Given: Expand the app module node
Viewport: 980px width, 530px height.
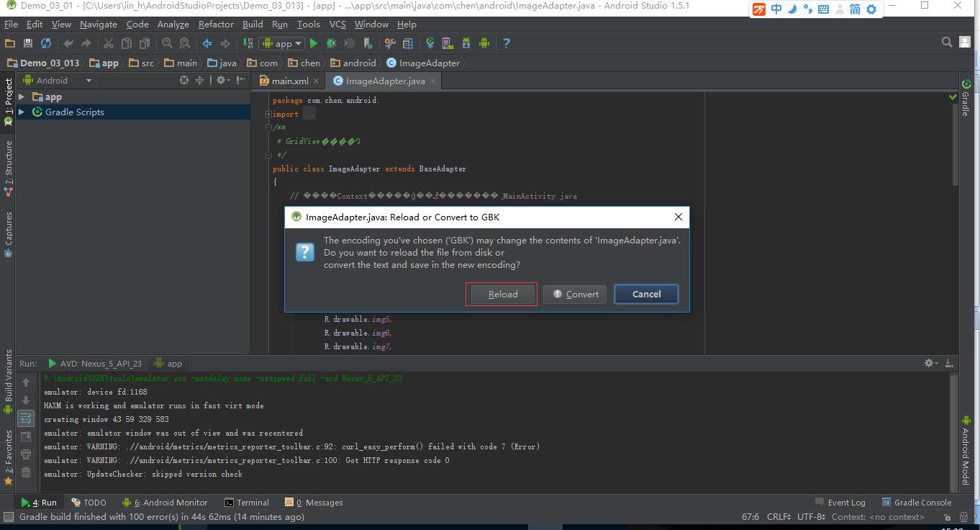Looking at the screenshot, I should [x=22, y=97].
